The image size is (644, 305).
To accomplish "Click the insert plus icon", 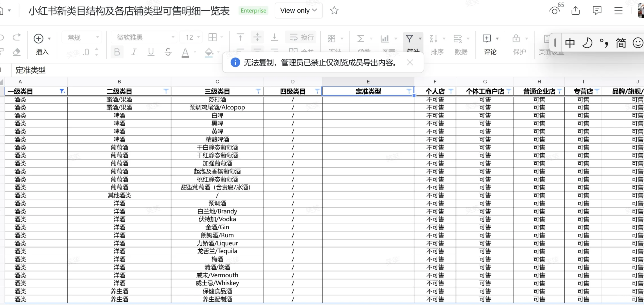I will tap(39, 38).
